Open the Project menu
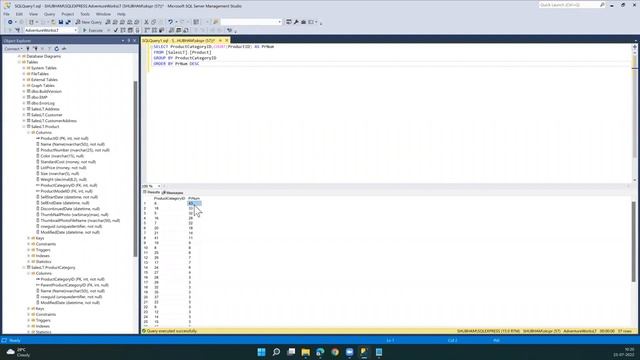This screenshot has height=360, width=640. (x=68, y=14)
